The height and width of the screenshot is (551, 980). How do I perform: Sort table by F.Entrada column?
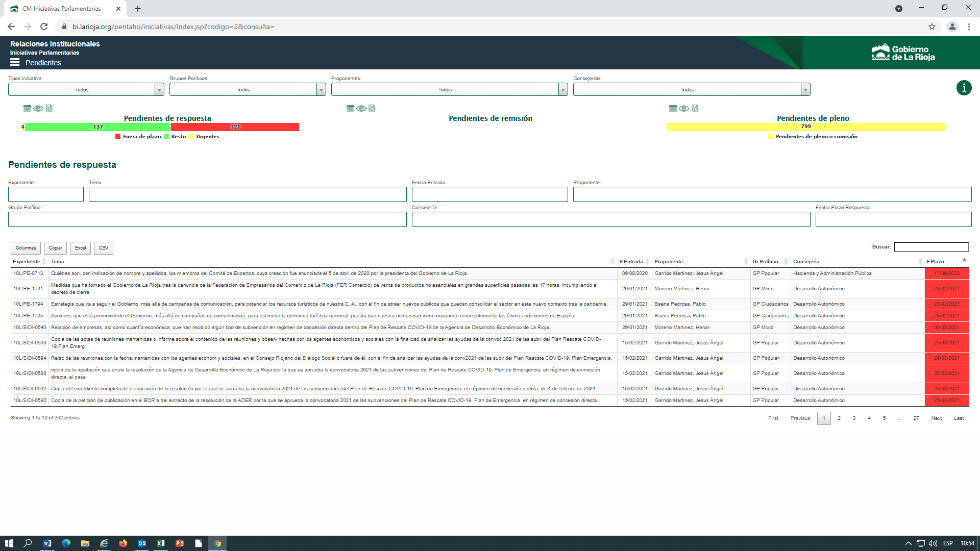click(x=634, y=262)
